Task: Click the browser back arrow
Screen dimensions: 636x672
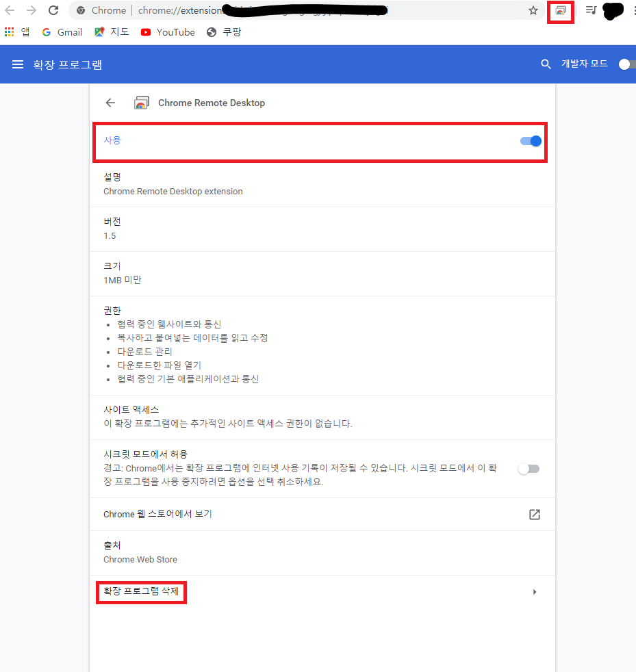Action: coord(10,10)
